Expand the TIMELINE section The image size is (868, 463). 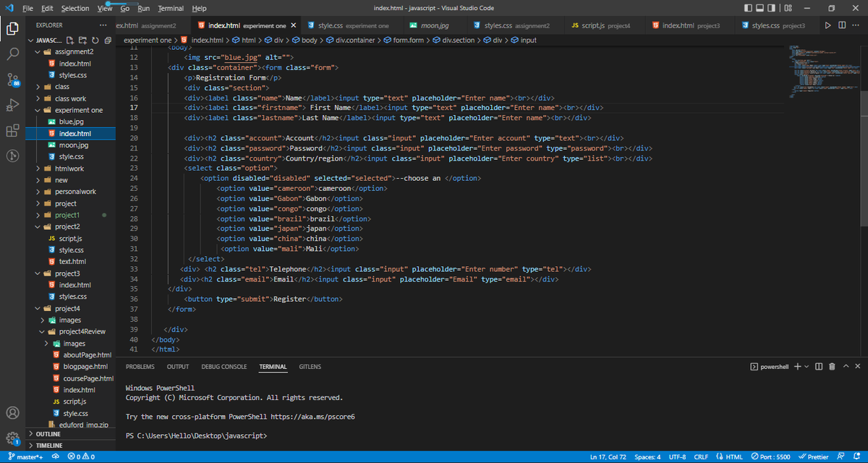point(69,446)
